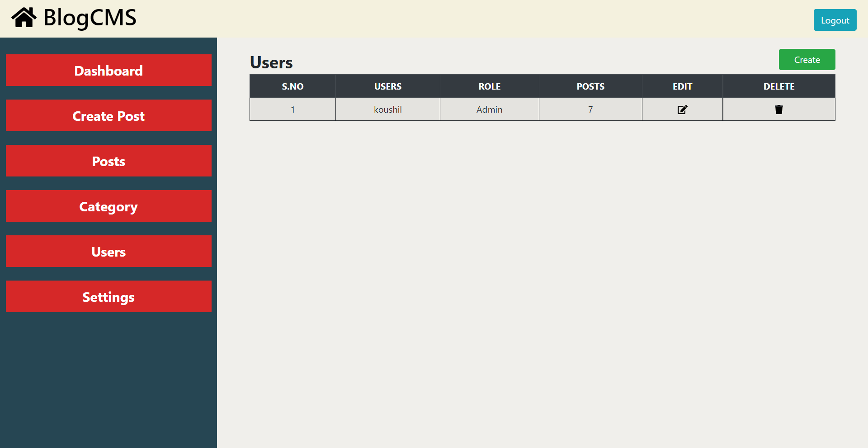Screen dimensions: 868x448
Task: Click the home icon beside BlogCMS
Action: click(x=24, y=18)
